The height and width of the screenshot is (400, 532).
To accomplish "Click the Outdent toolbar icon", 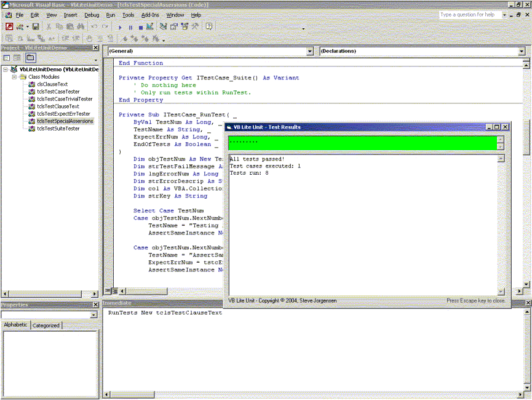I will coord(76,38).
